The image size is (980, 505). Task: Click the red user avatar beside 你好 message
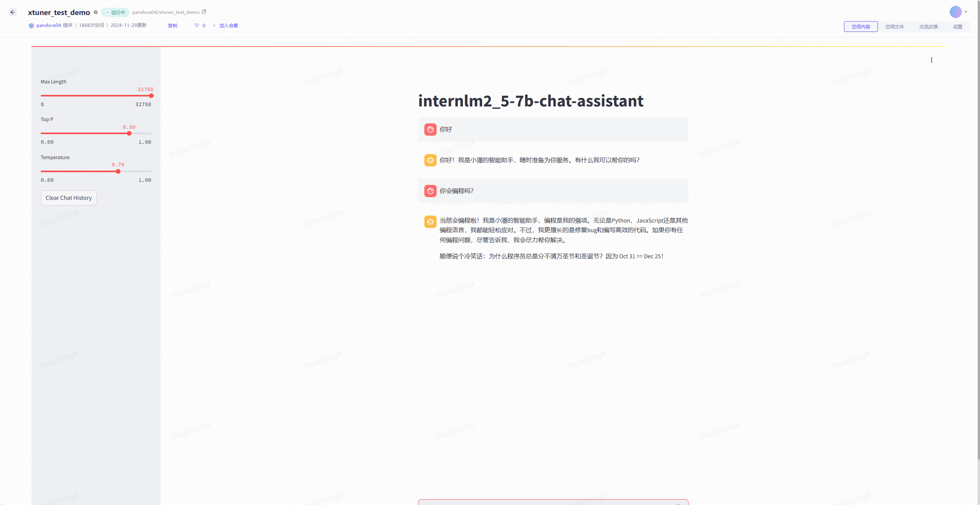(430, 130)
